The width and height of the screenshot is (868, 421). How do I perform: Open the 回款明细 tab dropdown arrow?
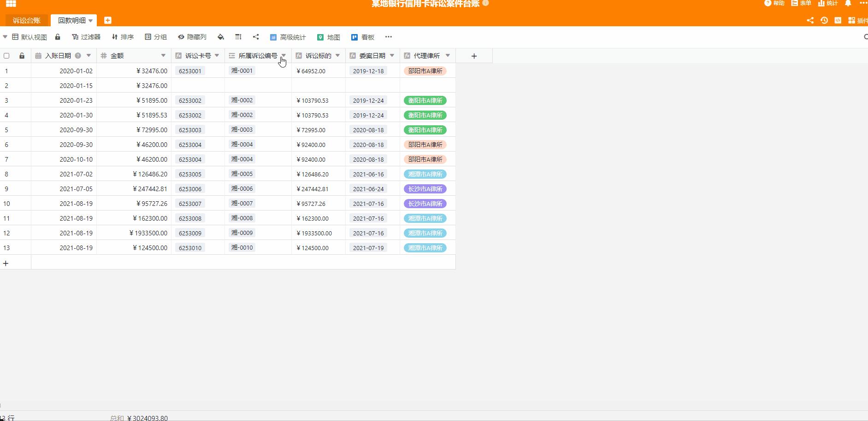pyautogui.click(x=91, y=20)
